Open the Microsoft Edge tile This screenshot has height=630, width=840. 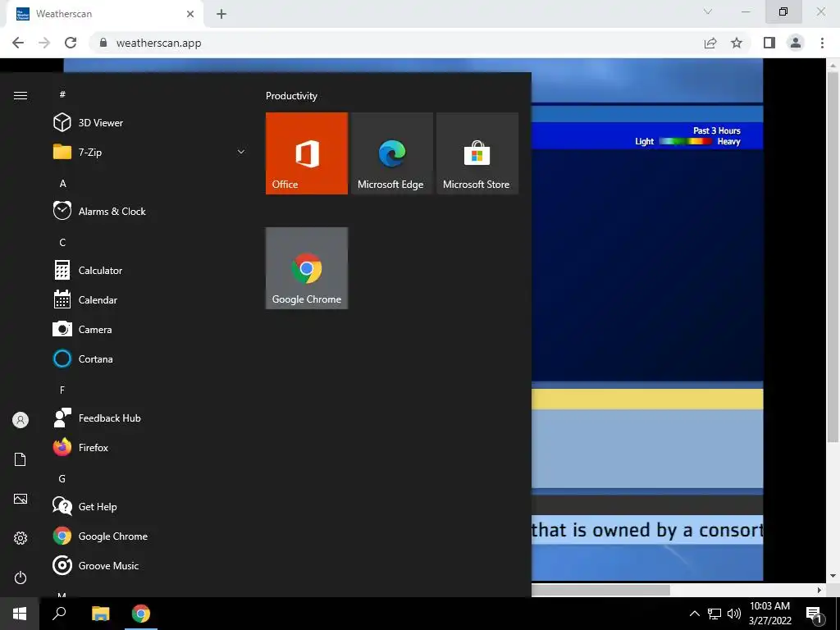391,153
